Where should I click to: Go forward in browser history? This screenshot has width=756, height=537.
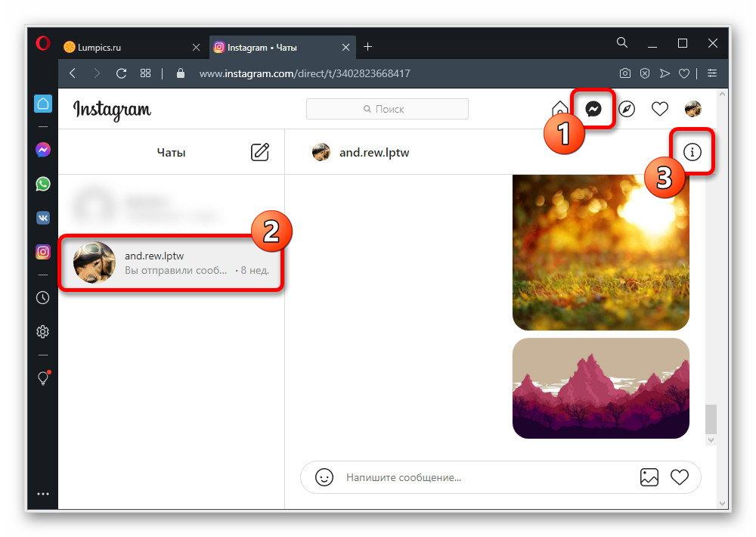pyautogui.click(x=97, y=73)
